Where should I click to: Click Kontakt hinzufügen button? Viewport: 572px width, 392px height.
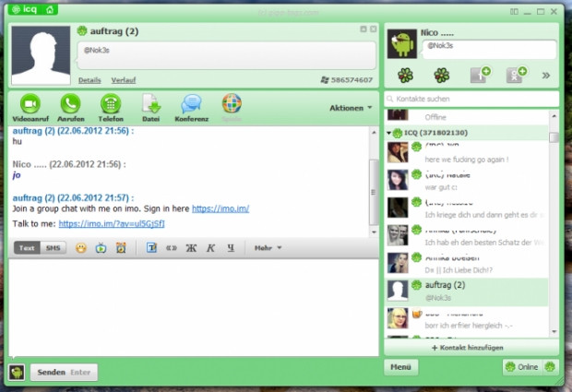[x=471, y=348]
